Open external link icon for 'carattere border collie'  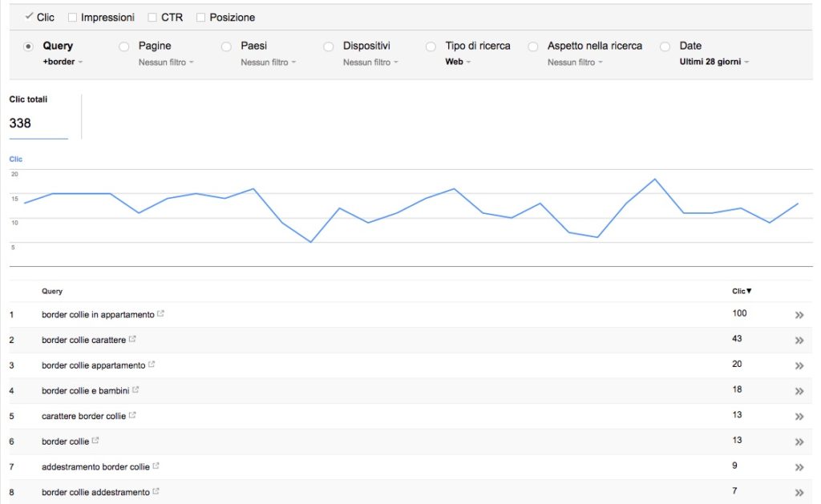click(132, 415)
